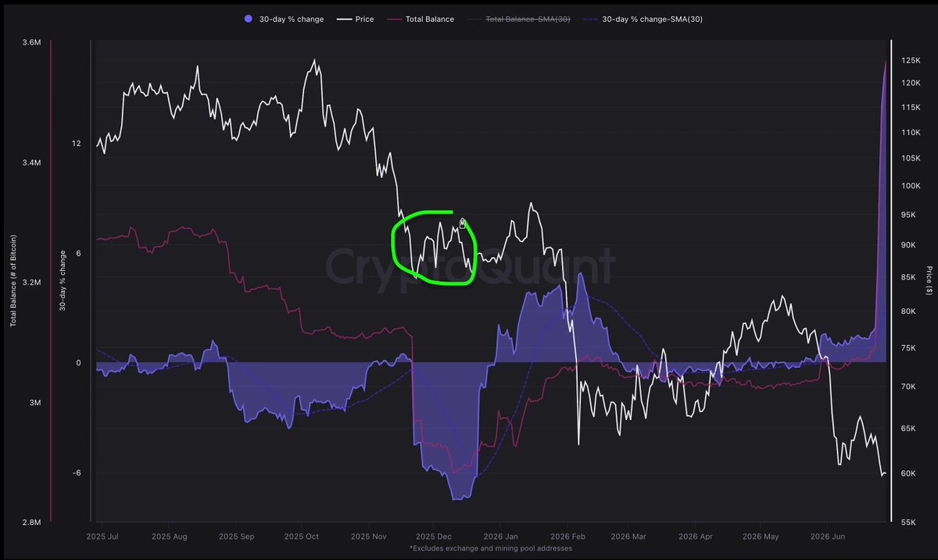This screenshot has height=560, width=938.
Task: Select the -6 tick on % change axis
Action: coord(76,473)
